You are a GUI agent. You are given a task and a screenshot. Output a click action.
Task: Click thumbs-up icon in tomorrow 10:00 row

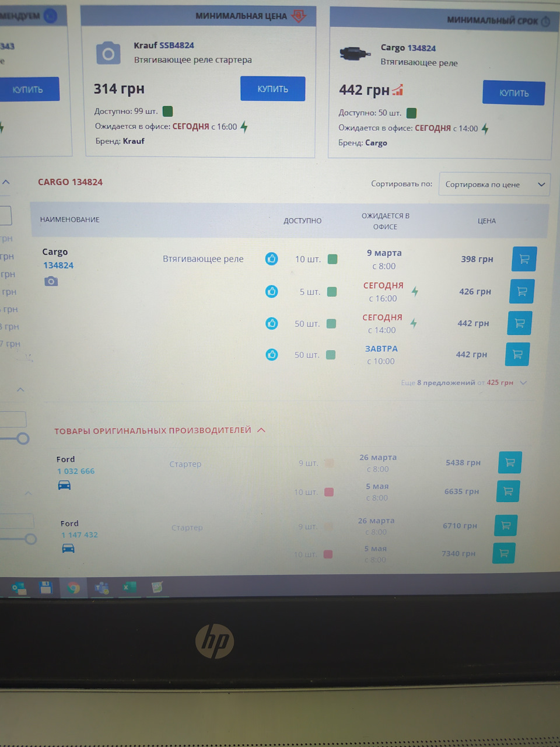pyautogui.click(x=271, y=354)
